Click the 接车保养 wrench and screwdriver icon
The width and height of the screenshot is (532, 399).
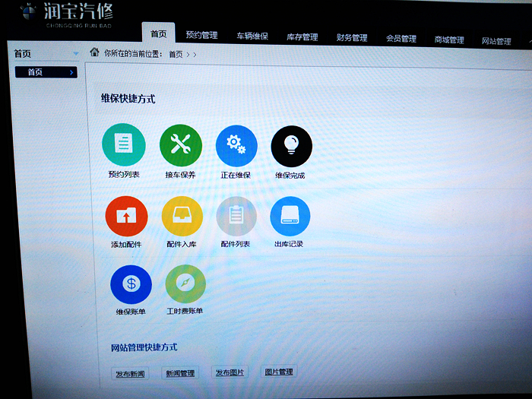pos(181,145)
